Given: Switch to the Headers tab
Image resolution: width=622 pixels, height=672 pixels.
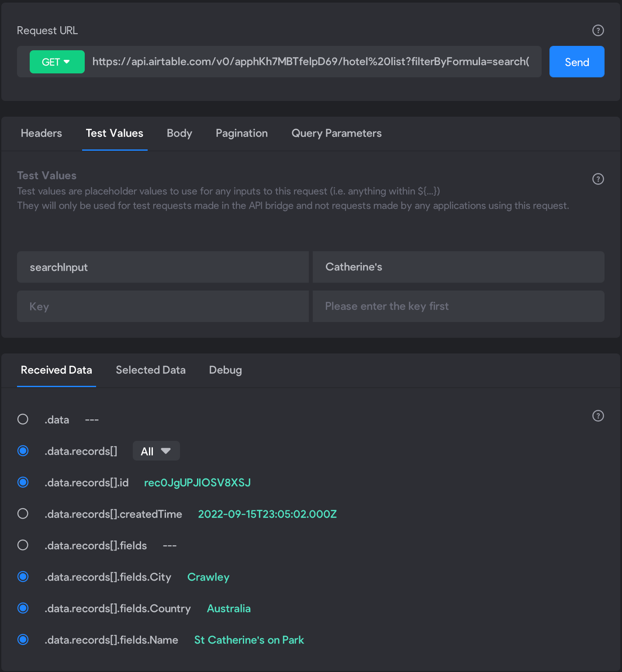Looking at the screenshot, I should point(41,133).
